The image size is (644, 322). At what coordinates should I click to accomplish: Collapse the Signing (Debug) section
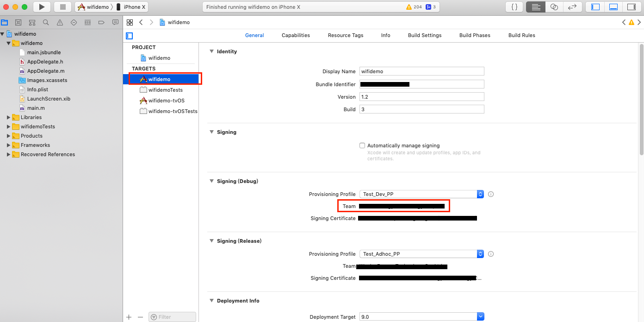[x=211, y=181]
